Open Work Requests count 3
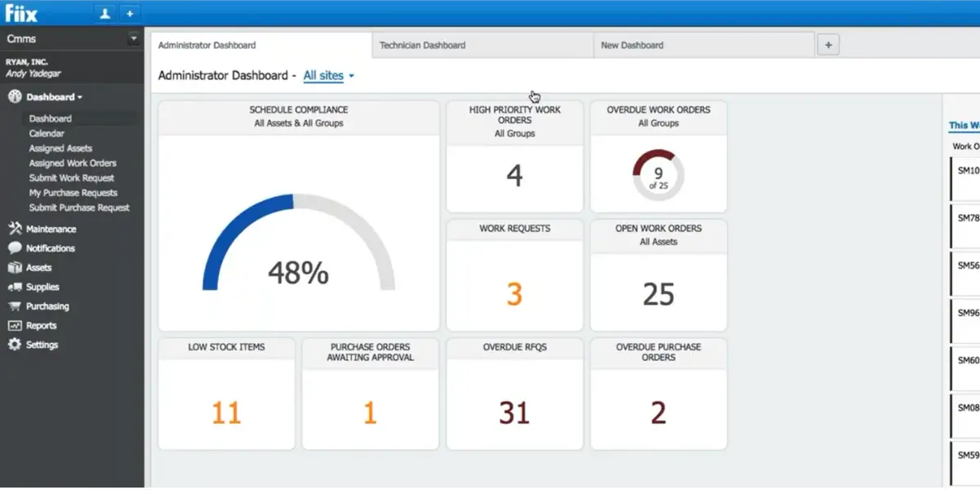Viewport: 980px width, 490px height. (x=514, y=294)
